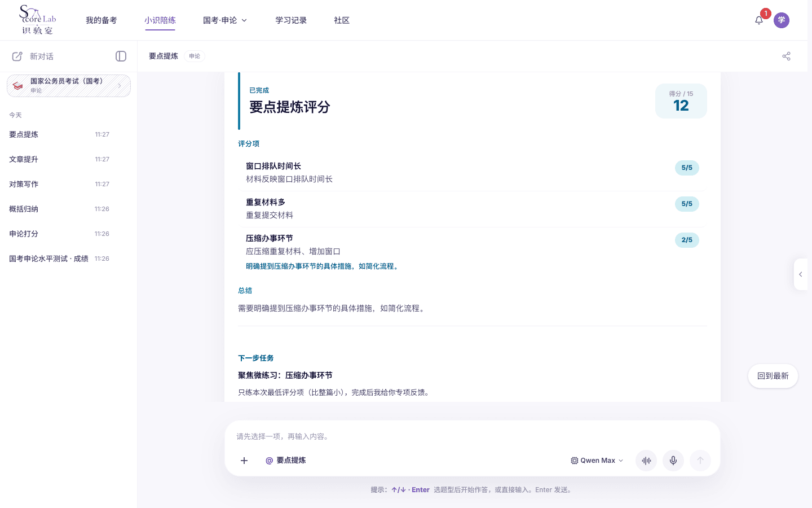
Task: Click the voice waveform icon
Action: (x=646, y=461)
